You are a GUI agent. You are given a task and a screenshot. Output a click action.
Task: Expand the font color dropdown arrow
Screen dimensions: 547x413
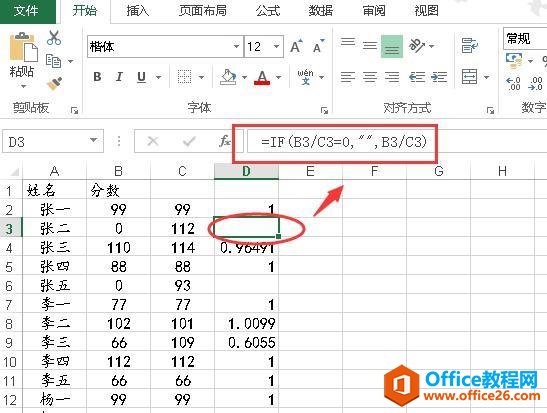pos(278,77)
